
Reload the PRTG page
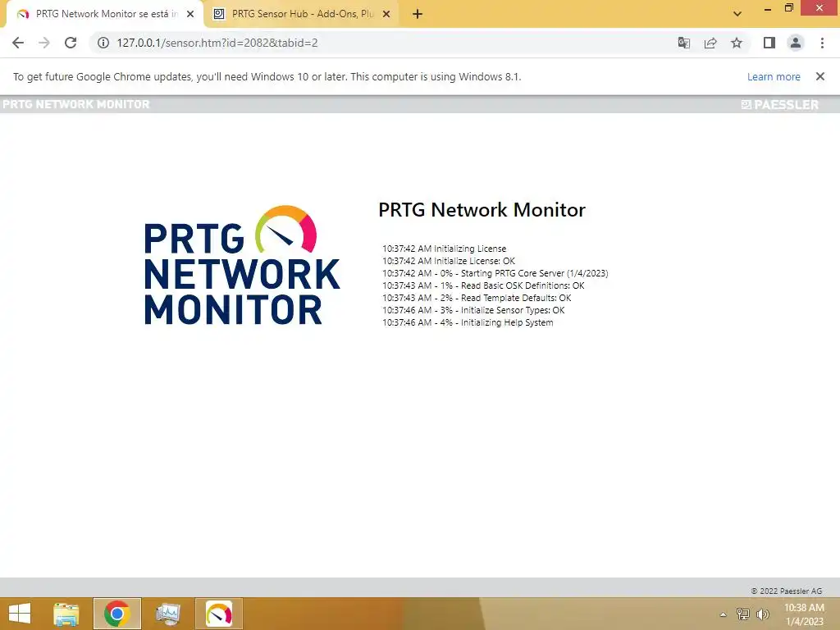[x=71, y=43]
